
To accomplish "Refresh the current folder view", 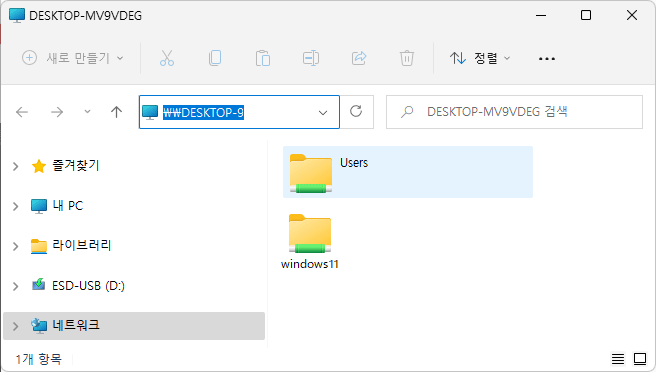I will click(356, 111).
